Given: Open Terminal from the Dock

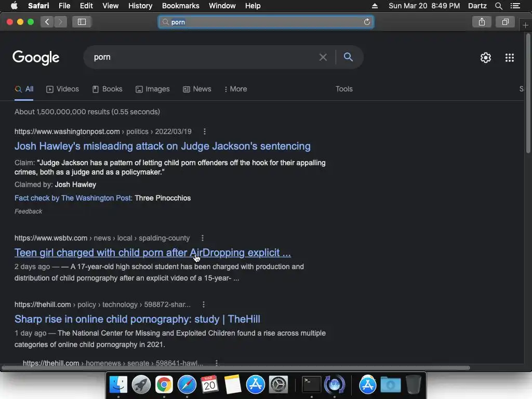Looking at the screenshot, I should click(x=312, y=384).
